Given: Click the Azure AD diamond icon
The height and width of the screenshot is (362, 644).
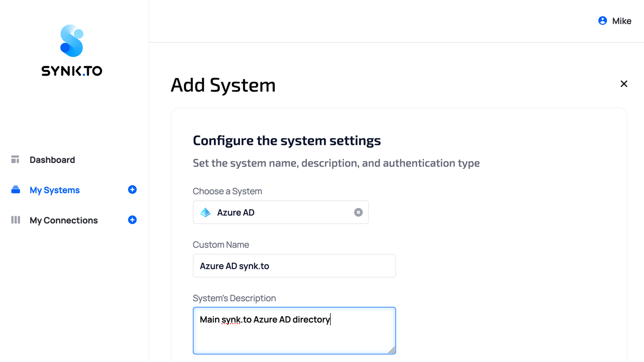Looking at the screenshot, I should point(206,212).
